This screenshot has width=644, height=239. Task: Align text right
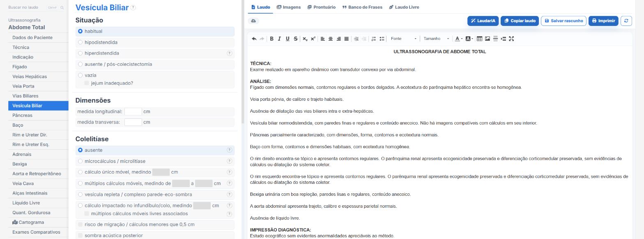tap(338, 39)
